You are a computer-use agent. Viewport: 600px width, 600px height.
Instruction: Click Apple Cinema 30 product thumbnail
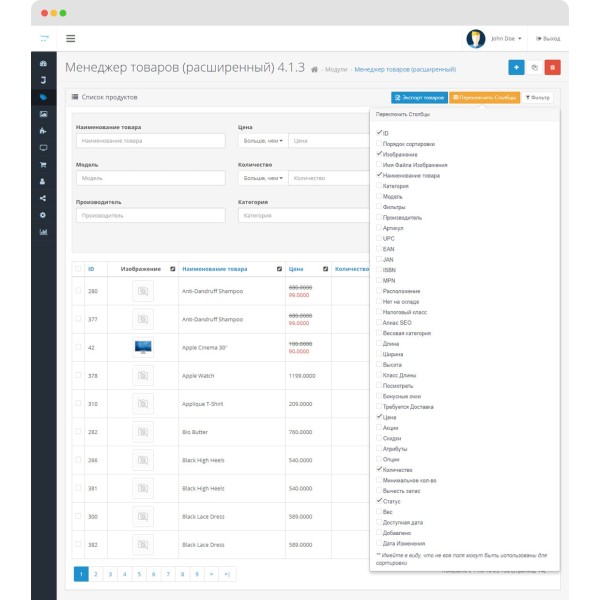point(143,347)
